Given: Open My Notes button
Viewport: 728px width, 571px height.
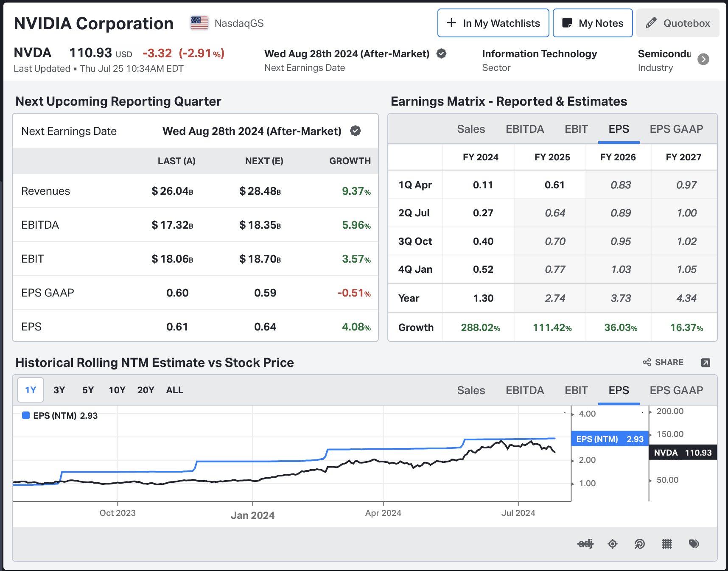Looking at the screenshot, I should [593, 23].
